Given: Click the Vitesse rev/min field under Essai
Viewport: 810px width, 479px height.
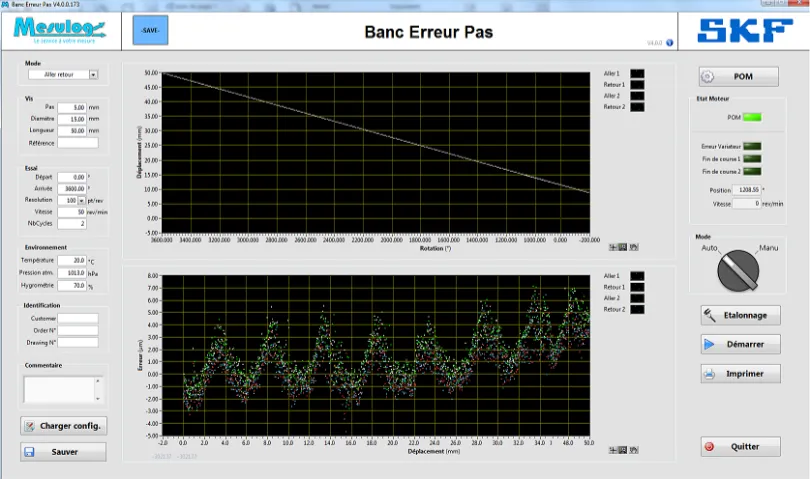Looking at the screenshot, I should point(71,212).
